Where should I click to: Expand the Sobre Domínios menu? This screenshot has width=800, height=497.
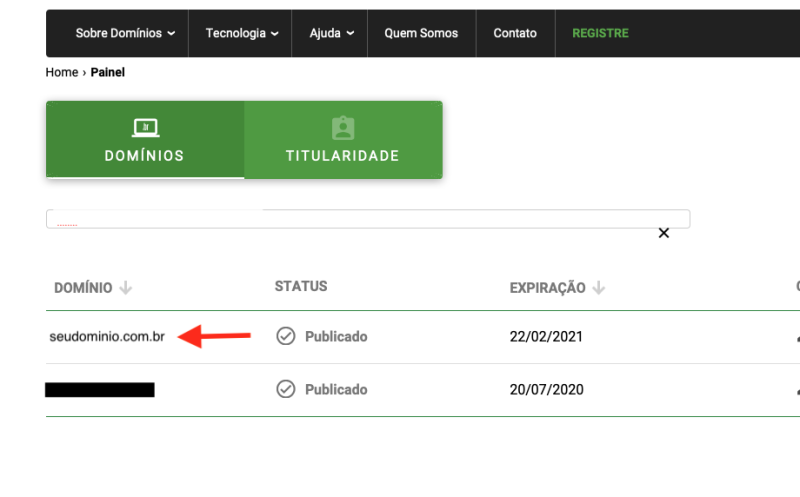pyautogui.click(x=125, y=33)
